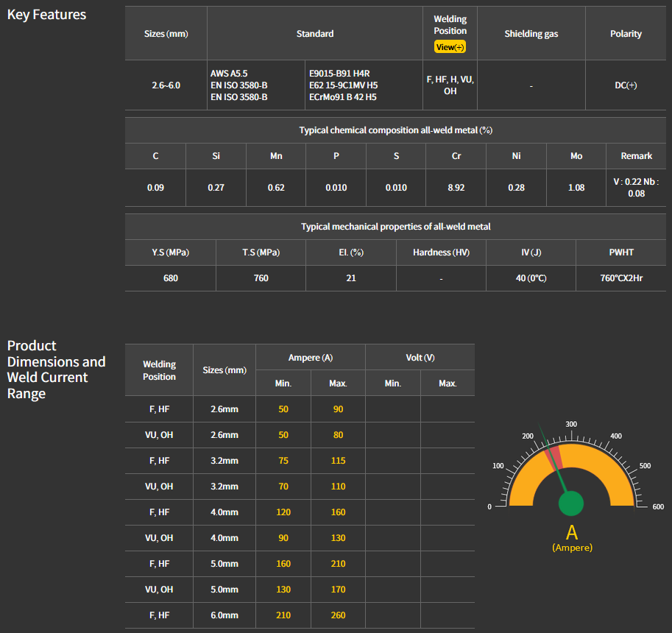Image resolution: width=672 pixels, height=633 pixels.
Task: Click the Shielding gas column header
Action: (531, 34)
